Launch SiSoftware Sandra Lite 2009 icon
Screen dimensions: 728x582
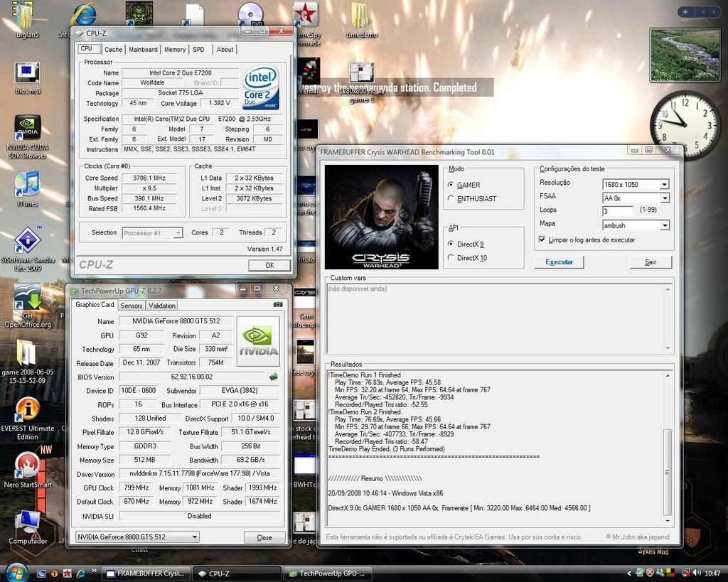pos(28,248)
